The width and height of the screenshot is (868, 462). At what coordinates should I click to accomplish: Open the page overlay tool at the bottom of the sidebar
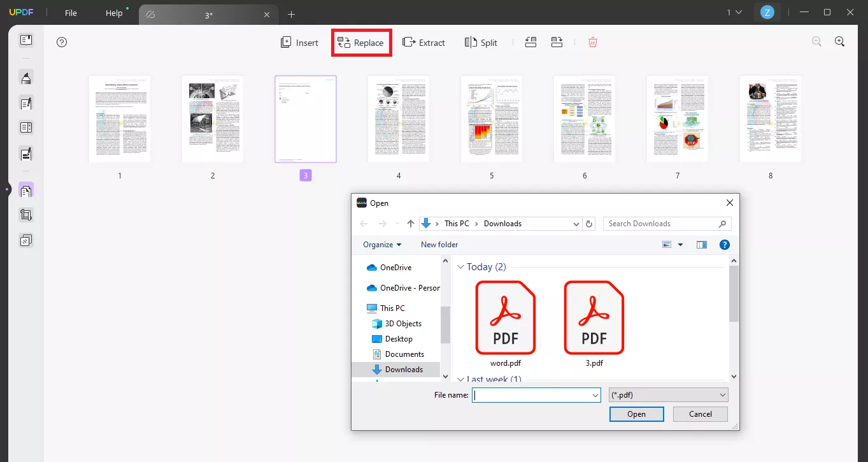pyautogui.click(x=26, y=241)
